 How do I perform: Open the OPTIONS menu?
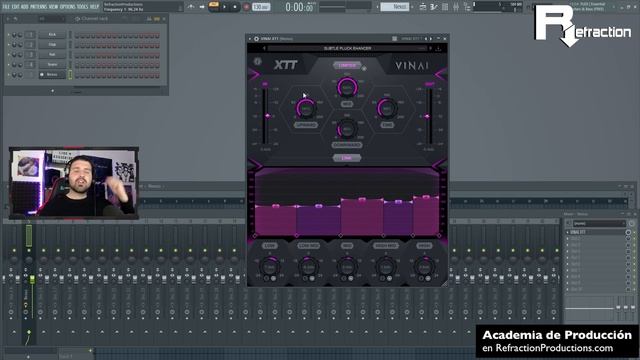68,7
